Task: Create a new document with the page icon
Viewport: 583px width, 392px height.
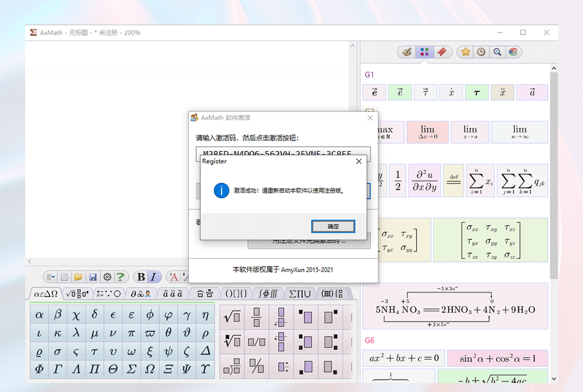Action: coord(64,277)
